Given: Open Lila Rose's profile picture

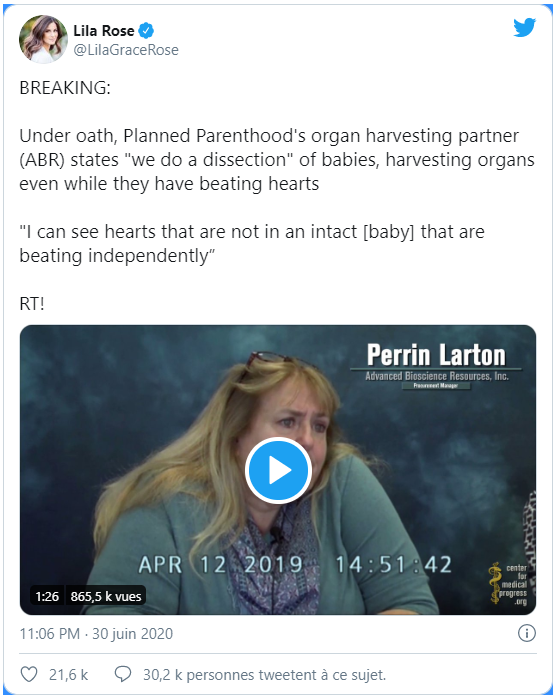Looking at the screenshot, I should 43,39.
